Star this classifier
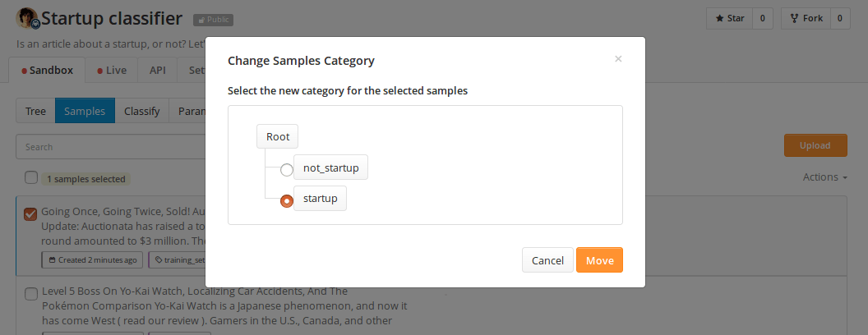Viewport: 868px width, 335px height. 729,18
